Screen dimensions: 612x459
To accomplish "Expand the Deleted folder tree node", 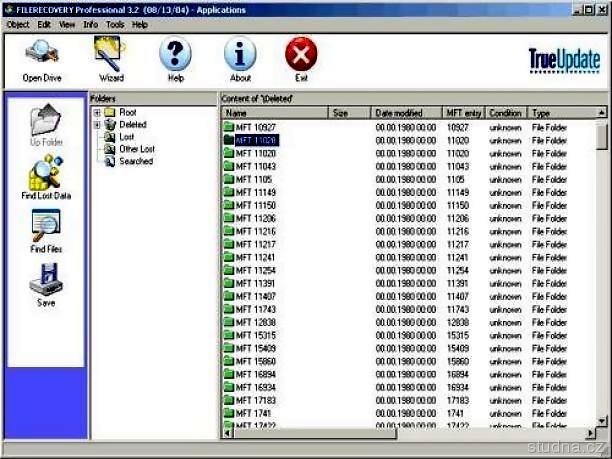I will [x=97, y=125].
